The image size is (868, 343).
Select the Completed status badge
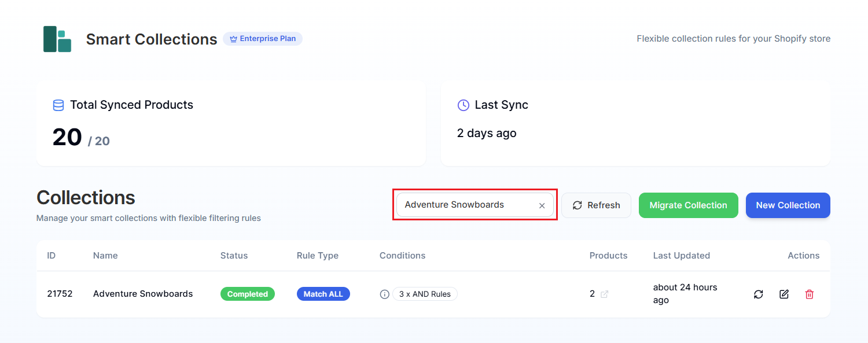pos(248,294)
